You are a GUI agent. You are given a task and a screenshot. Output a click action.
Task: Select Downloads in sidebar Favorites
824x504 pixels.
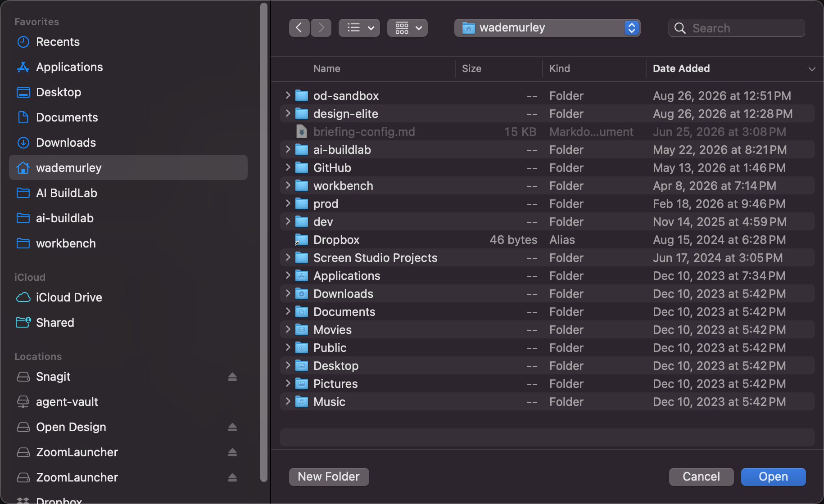[128, 143]
